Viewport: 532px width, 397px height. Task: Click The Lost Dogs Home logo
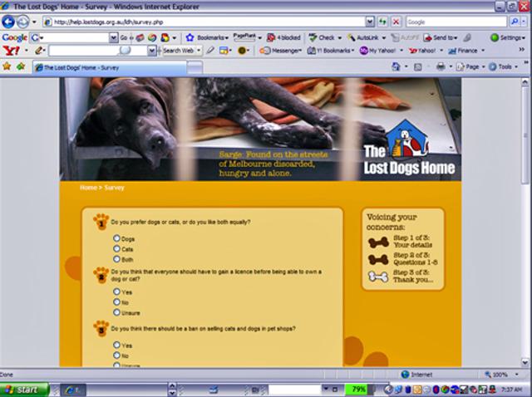pos(409,151)
